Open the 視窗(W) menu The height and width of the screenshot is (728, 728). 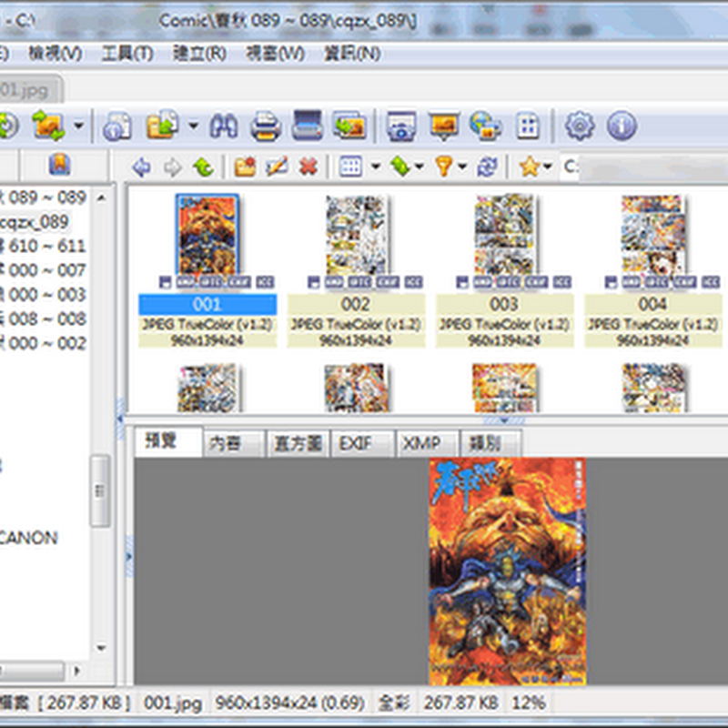tap(276, 54)
